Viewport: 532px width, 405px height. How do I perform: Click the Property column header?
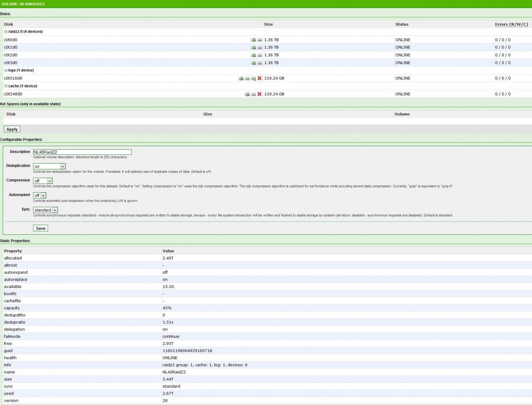click(x=13, y=251)
